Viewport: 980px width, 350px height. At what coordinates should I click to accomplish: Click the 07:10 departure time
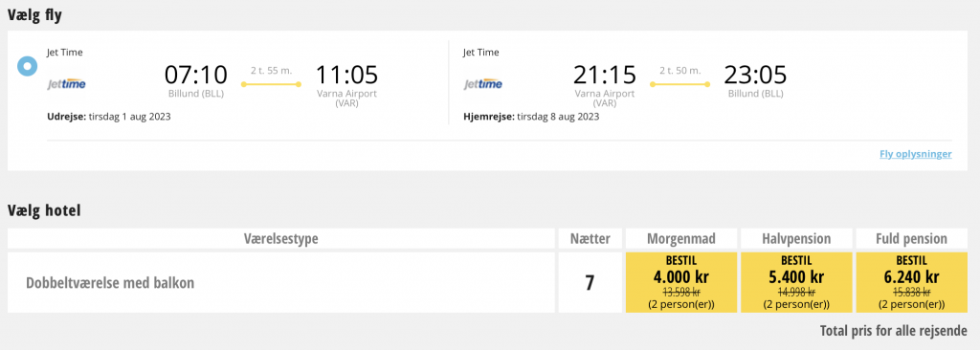pos(196,75)
